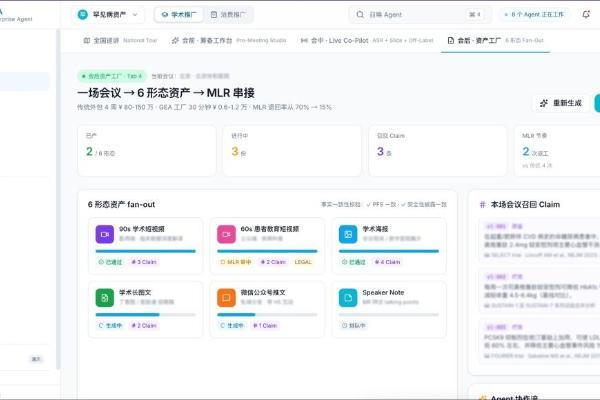
Task: Click the progress bar of 微信公众号推文
Action: pos(267,315)
